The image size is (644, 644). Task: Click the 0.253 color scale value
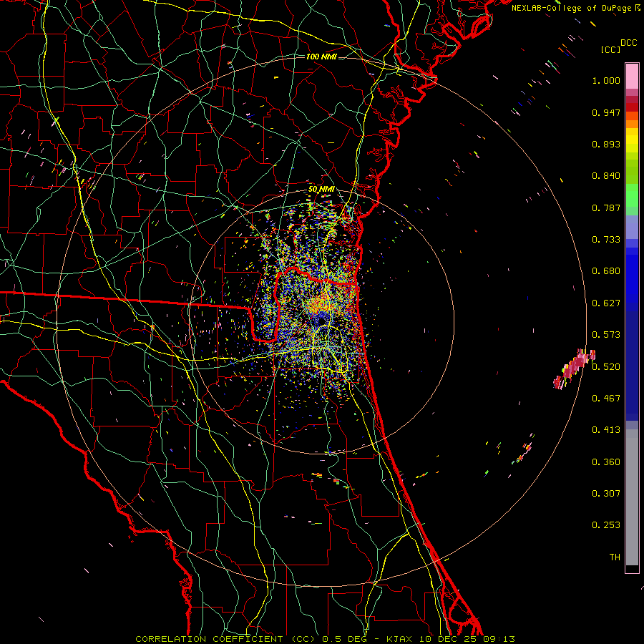pos(606,525)
